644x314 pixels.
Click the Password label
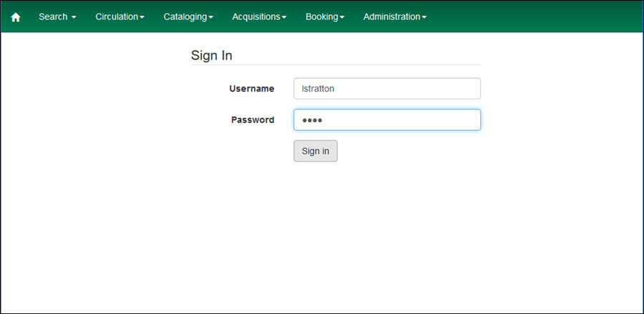253,120
